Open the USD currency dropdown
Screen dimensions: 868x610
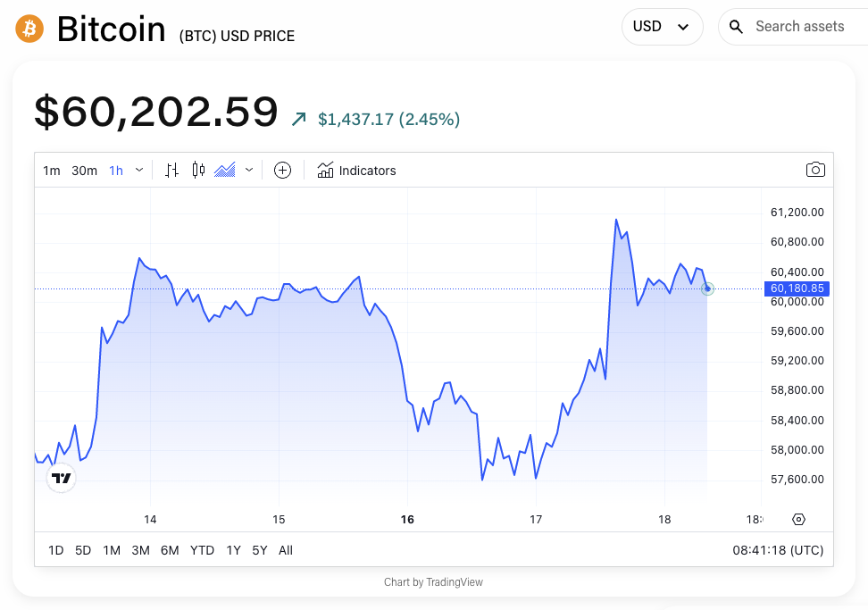(662, 27)
